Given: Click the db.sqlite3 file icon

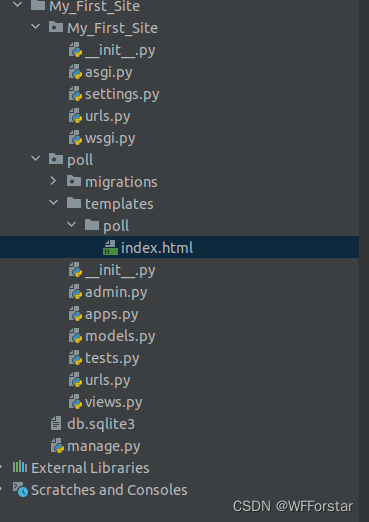Looking at the screenshot, I should 56,424.
